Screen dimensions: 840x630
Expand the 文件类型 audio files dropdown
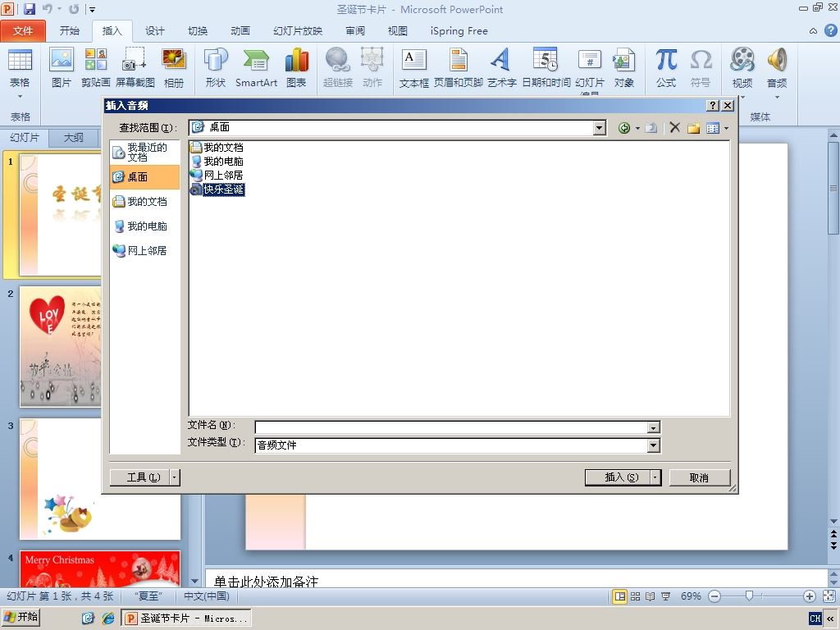(653, 445)
